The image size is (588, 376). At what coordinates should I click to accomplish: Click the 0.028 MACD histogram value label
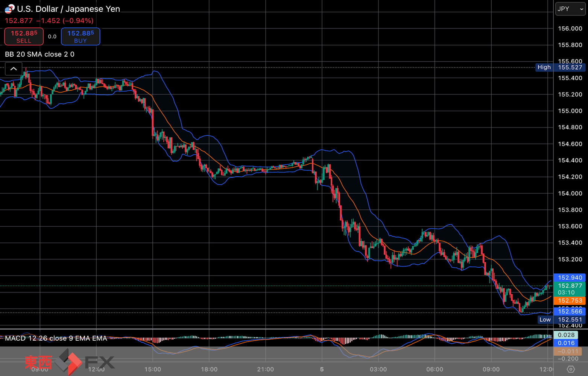point(566,335)
